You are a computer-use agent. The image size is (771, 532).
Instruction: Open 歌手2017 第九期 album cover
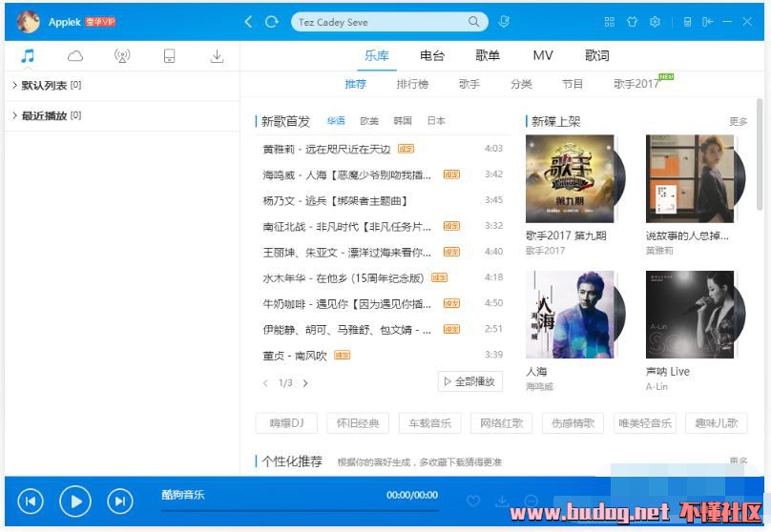(x=570, y=179)
